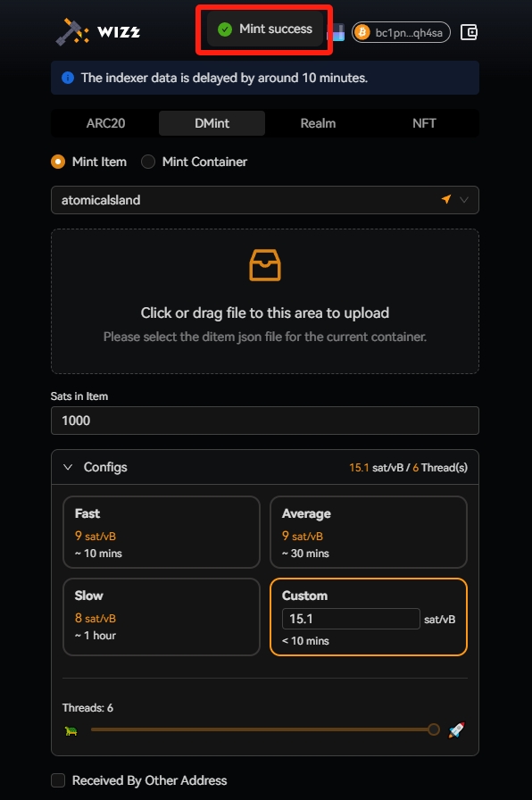Choose the Average fee option
The width and height of the screenshot is (532, 800).
tap(369, 532)
